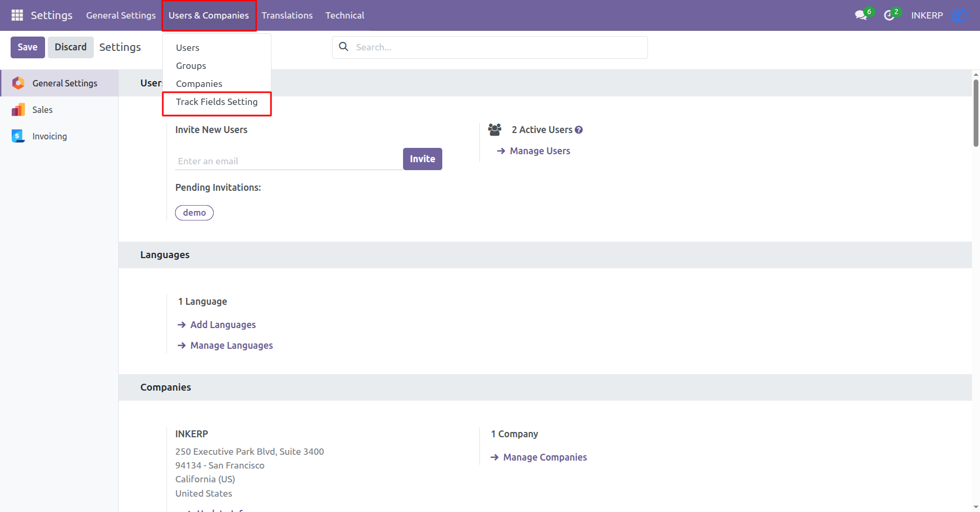Click the 1 Language text
Screen dimensions: 980x512
click(203, 302)
